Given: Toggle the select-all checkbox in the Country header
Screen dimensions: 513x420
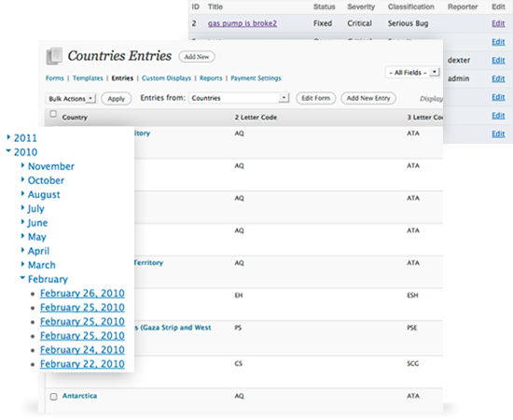Looking at the screenshot, I should click(53, 114).
